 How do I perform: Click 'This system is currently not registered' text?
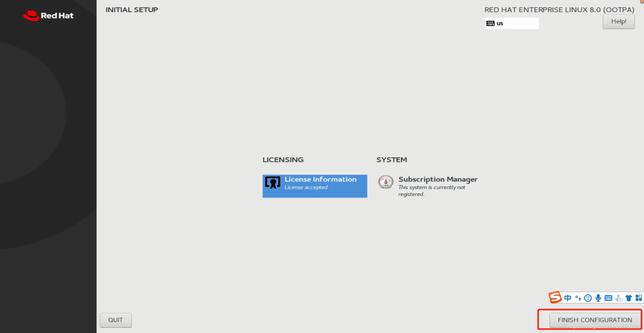432,191
